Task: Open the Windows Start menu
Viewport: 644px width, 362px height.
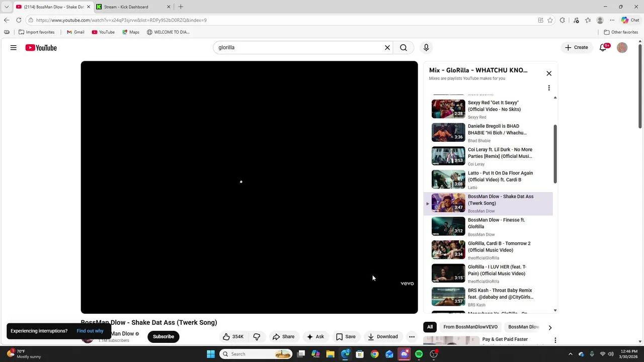Action: click(x=211, y=354)
